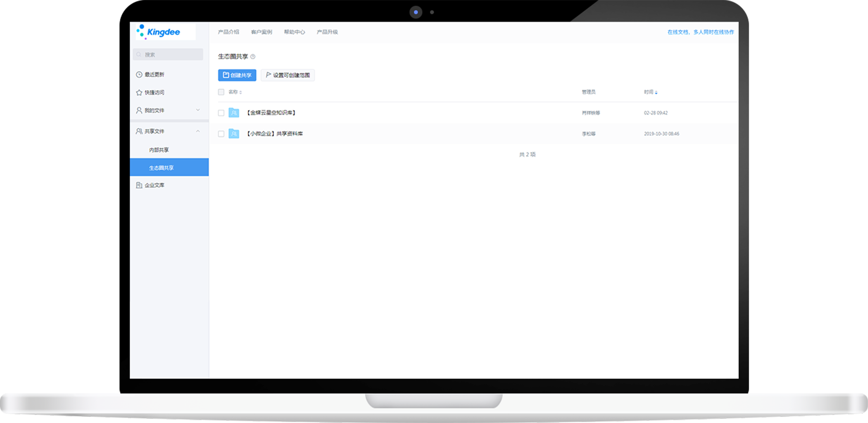
Task: Click the 搜索 search input field
Action: click(x=169, y=55)
